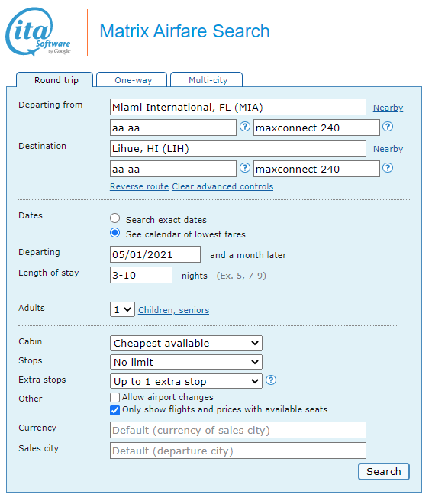Click Clear advanced controls link
This screenshot has height=504, width=432.
(223, 186)
